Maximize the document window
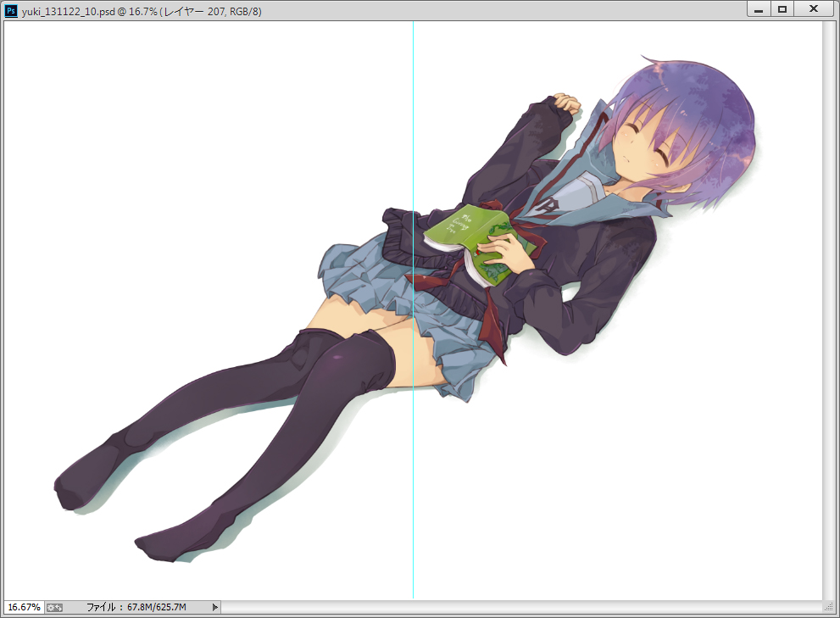Image resolution: width=840 pixels, height=618 pixels. pos(782,9)
